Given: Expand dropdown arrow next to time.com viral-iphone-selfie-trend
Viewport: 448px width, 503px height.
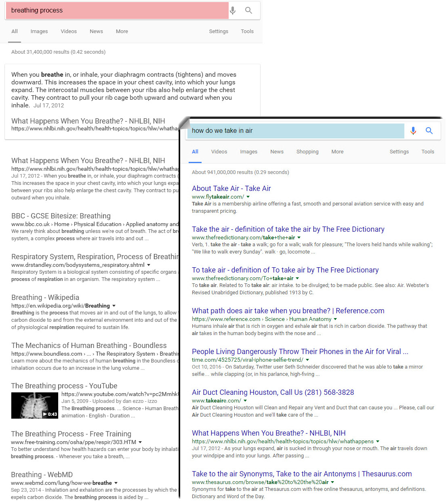Looking at the screenshot, I should [x=307, y=360].
